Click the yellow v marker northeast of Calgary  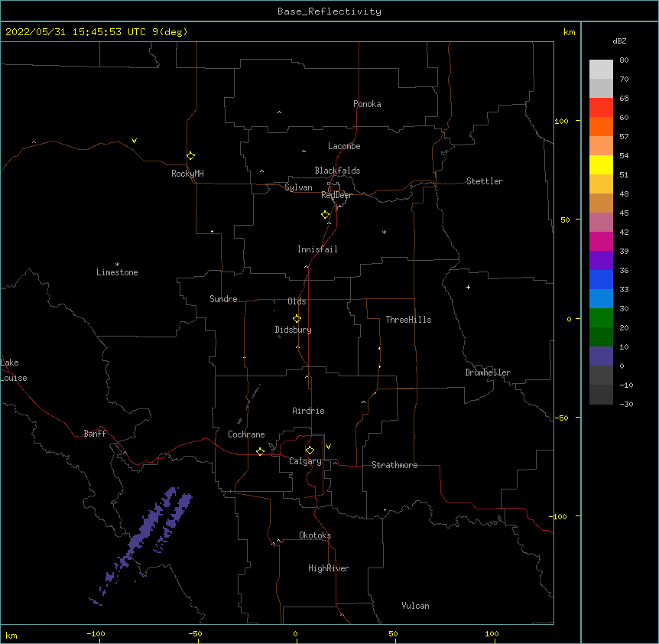[x=328, y=447]
